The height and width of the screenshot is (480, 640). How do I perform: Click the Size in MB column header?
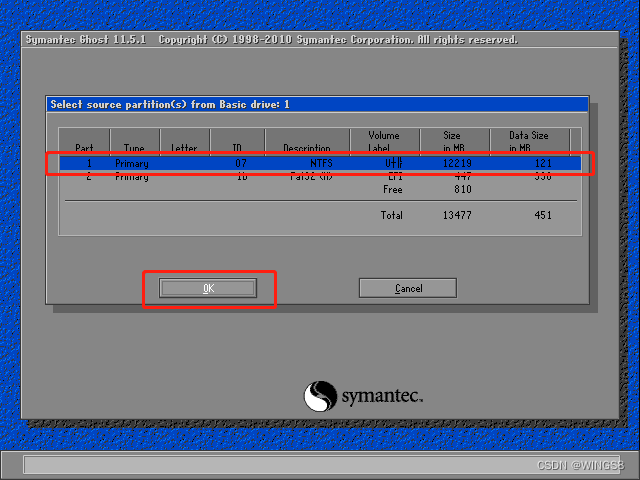coord(454,142)
